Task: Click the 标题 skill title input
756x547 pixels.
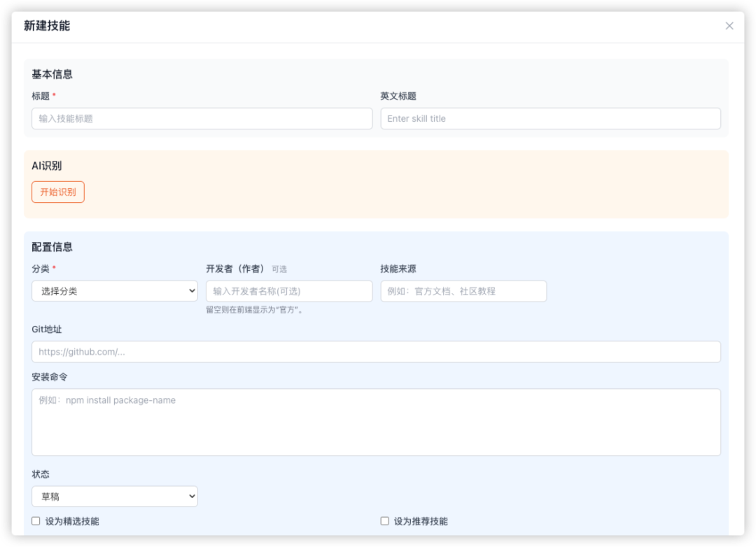Action: point(202,118)
